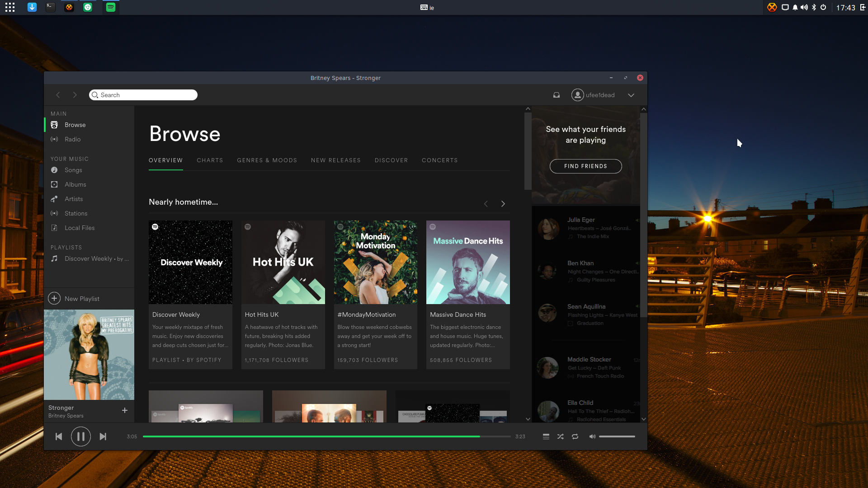Switch to the Overview tab
This screenshot has height=488, width=868.
tap(166, 160)
